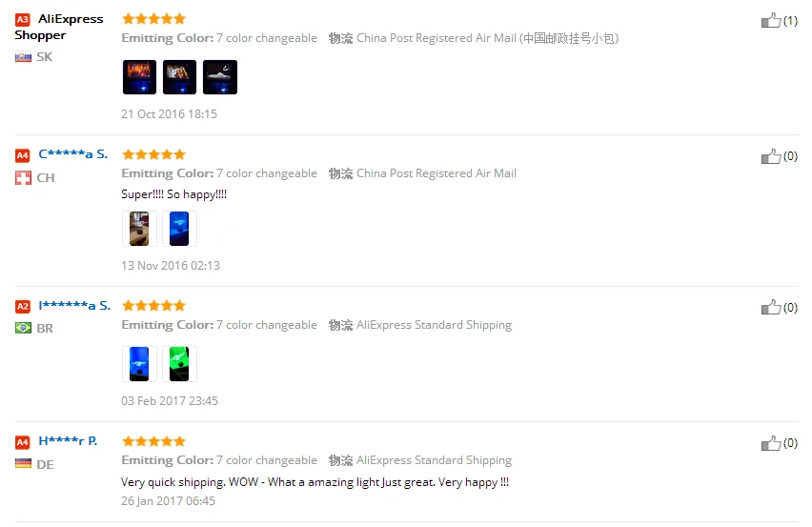This screenshot has height=527, width=812.
Task: Click the German flag icon next to DE
Action: [x=23, y=463]
